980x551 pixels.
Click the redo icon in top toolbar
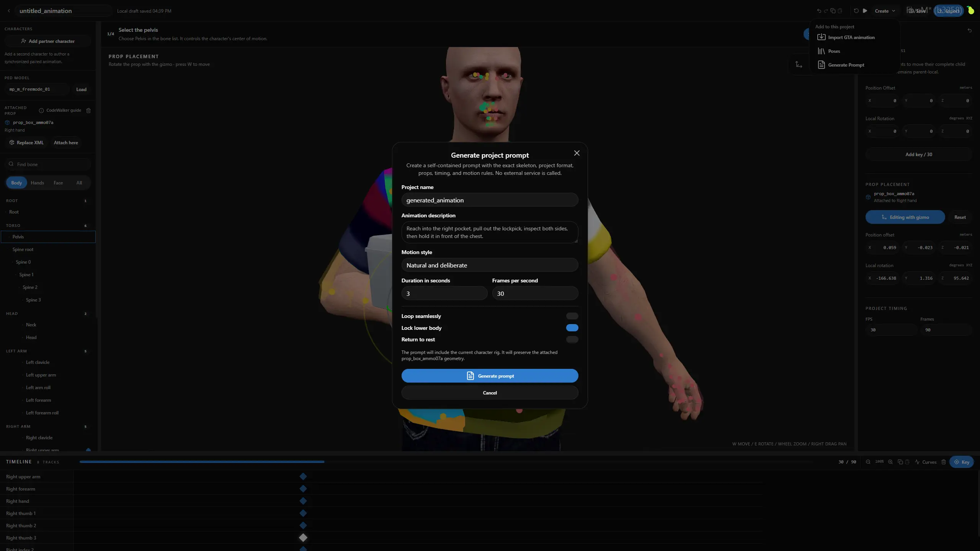pyautogui.click(x=826, y=11)
